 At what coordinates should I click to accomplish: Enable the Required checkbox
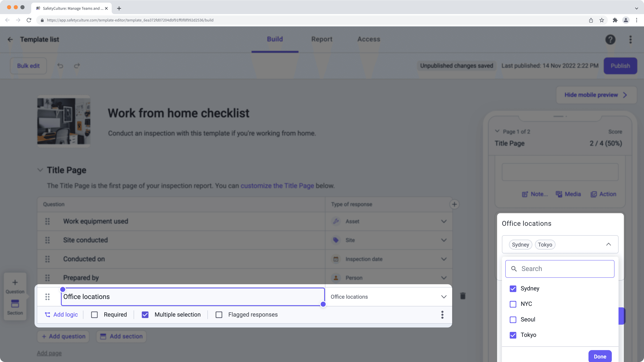94,315
